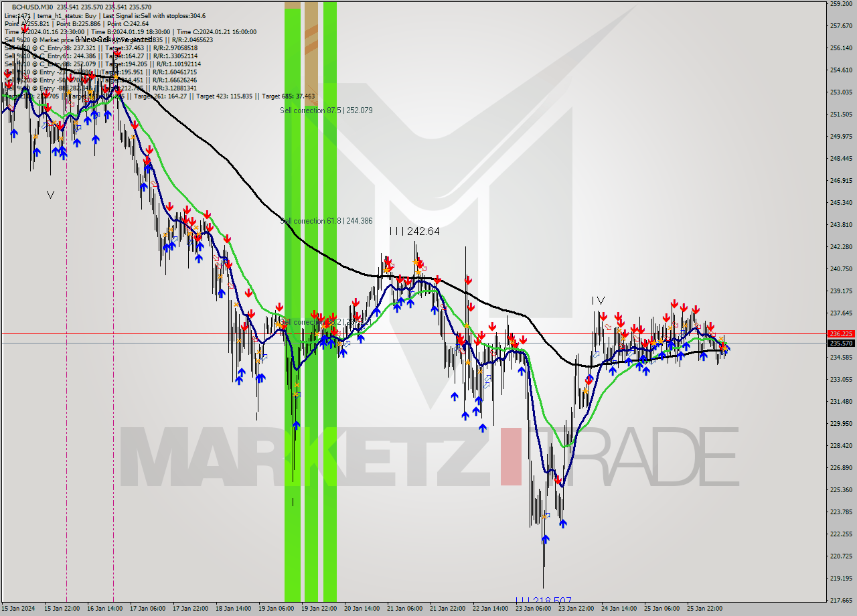Click the 259.200 price axis label

[841, 4]
